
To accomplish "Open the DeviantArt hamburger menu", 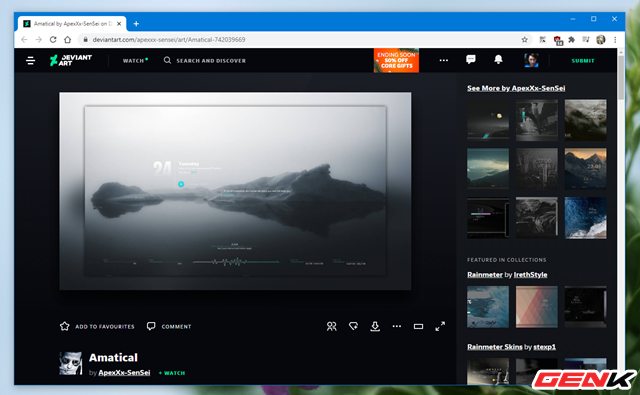I will 30,61.
